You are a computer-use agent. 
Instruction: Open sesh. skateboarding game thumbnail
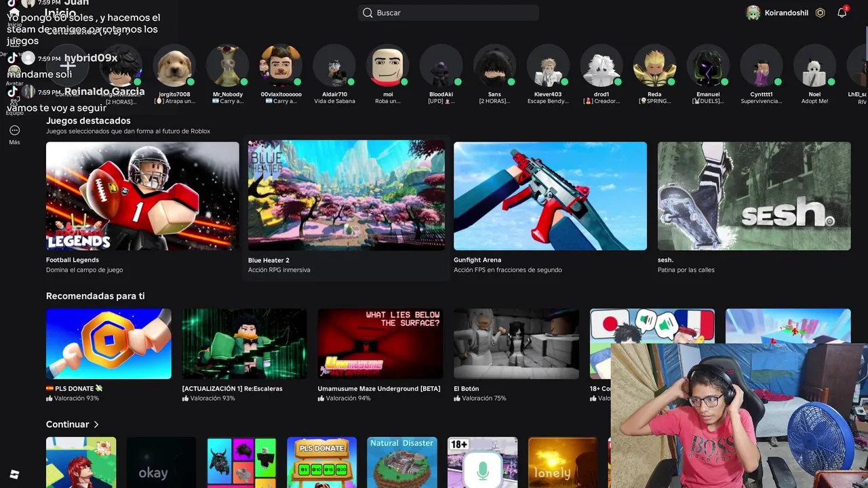[754, 196]
